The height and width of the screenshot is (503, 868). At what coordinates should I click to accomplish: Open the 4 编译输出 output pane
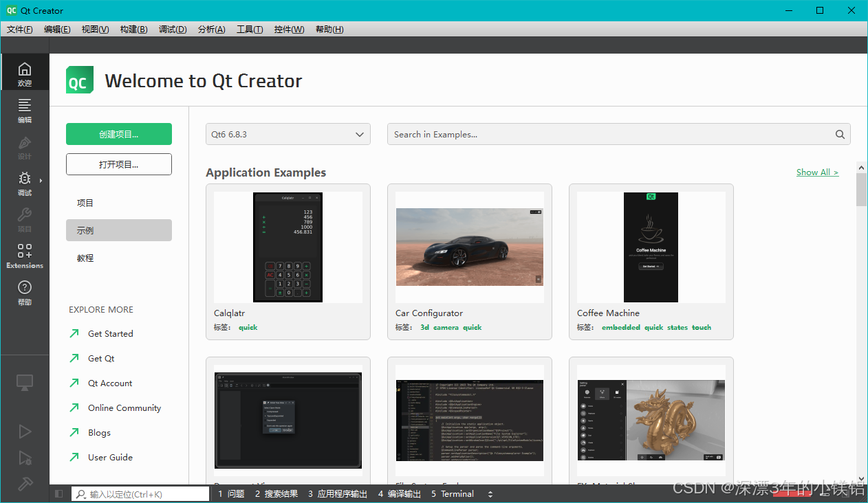[x=400, y=493]
